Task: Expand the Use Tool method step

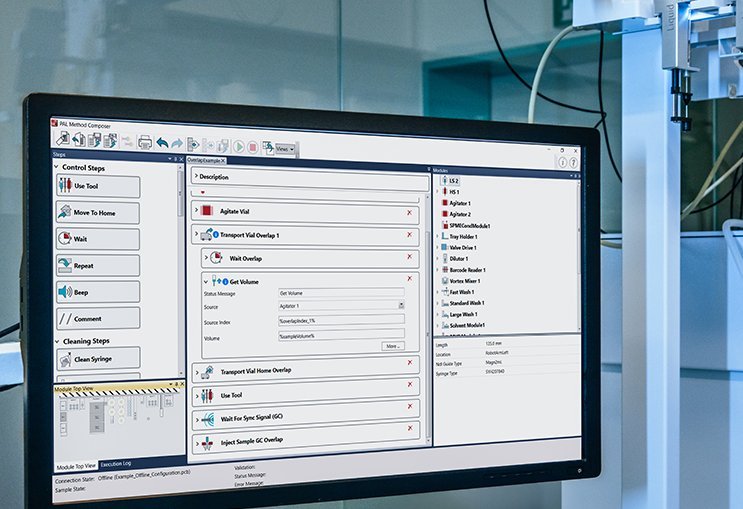Action: tap(197, 396)
